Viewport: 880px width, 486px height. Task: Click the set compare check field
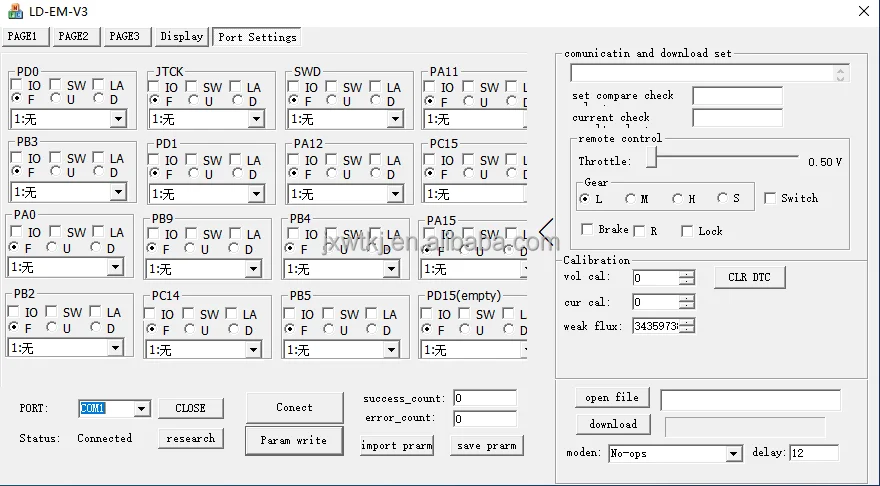coord(737,96)
